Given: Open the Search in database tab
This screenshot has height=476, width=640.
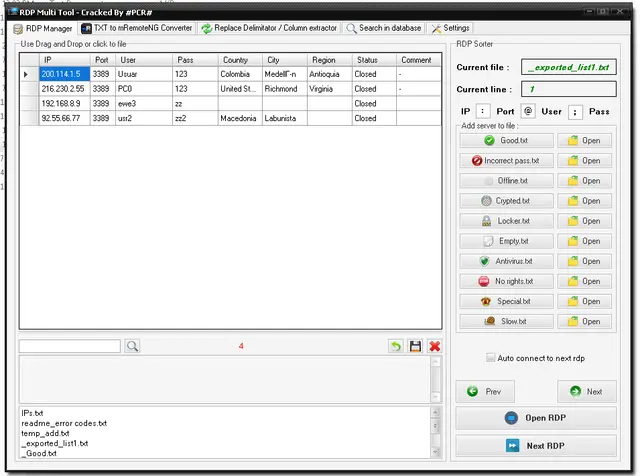Looking at the screenshot, I should [x=384, y=28].
